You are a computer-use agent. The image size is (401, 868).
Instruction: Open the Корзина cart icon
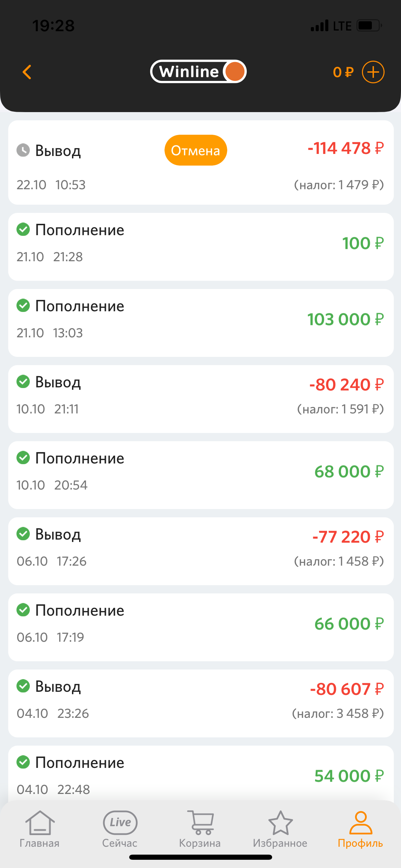(x=200, y=829)
